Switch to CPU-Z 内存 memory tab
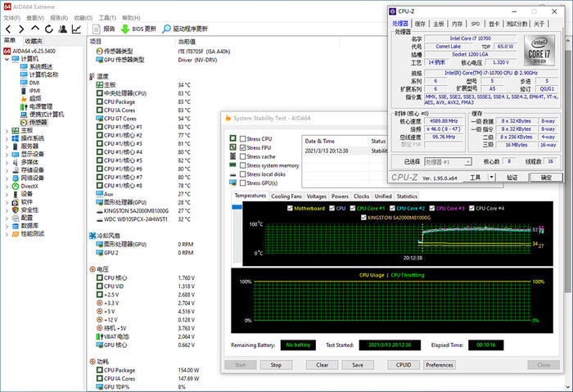Image resolution: width=573 pixels, height=392 pixels. [x=457, y=24]
